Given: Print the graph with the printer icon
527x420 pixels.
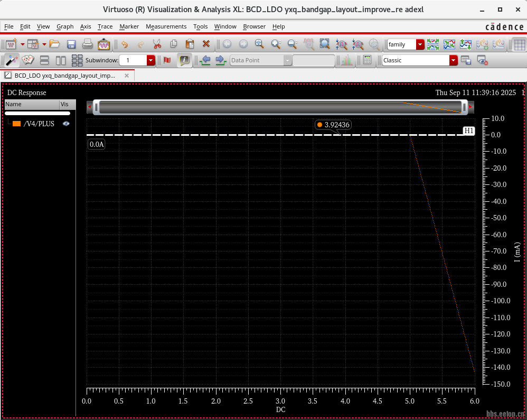Looking at the screenshot, I should point(87,44).
